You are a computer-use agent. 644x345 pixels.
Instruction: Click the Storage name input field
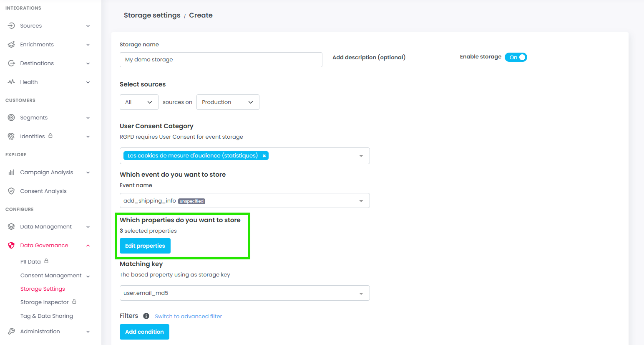click(x=221, y=60)
